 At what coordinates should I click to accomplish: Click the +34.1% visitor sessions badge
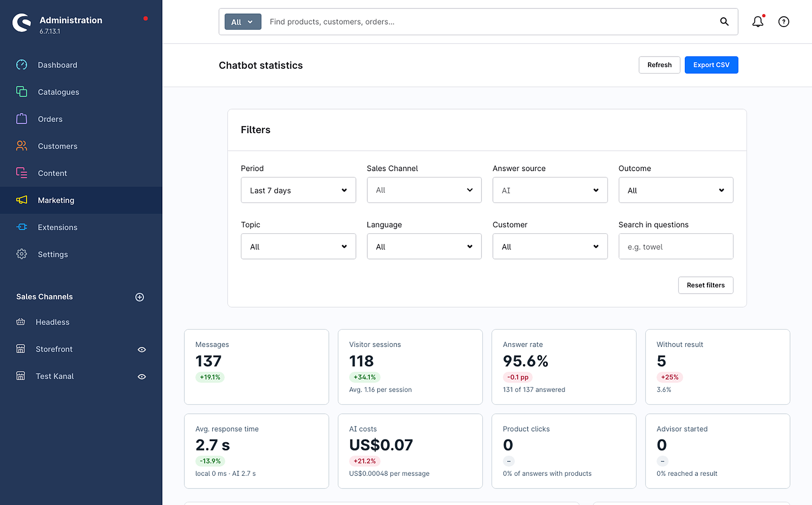(x=364, y=377)
